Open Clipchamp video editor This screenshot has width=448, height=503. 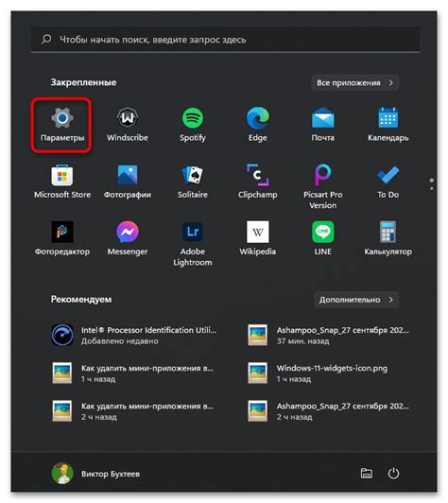tap(257, 182)
